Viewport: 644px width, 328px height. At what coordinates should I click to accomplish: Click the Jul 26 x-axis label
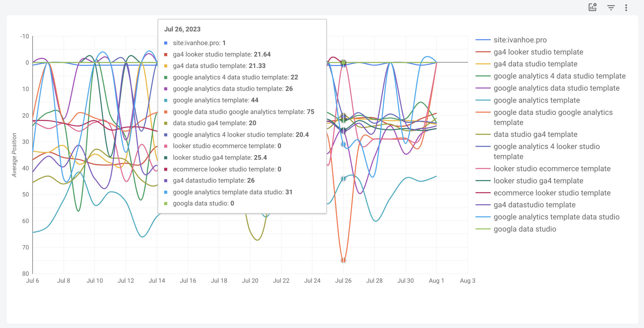[343, 281]
